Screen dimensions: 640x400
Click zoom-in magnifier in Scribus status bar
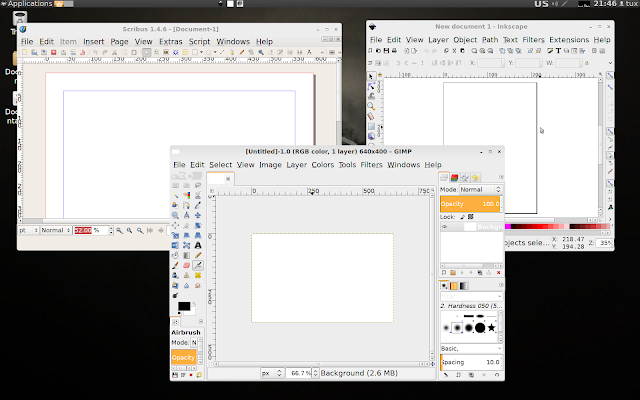point(137,230)
